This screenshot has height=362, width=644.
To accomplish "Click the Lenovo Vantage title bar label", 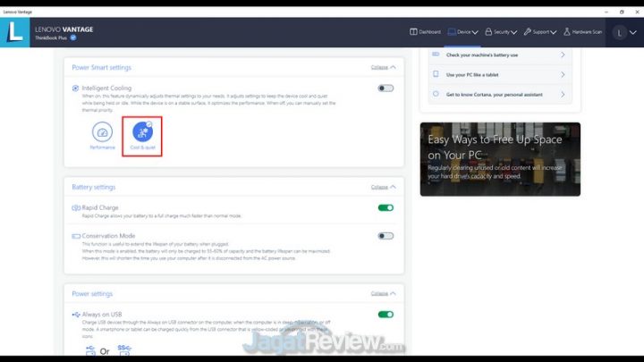I will (x=17, y=12).
